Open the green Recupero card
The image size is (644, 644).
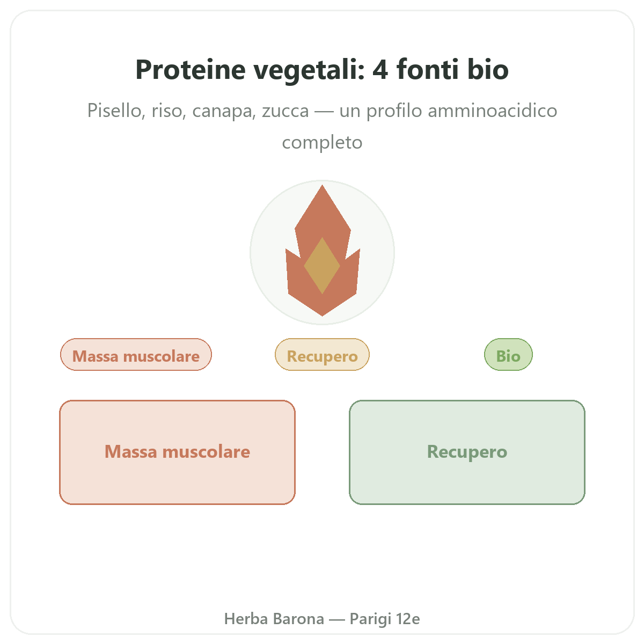point(467,452)
